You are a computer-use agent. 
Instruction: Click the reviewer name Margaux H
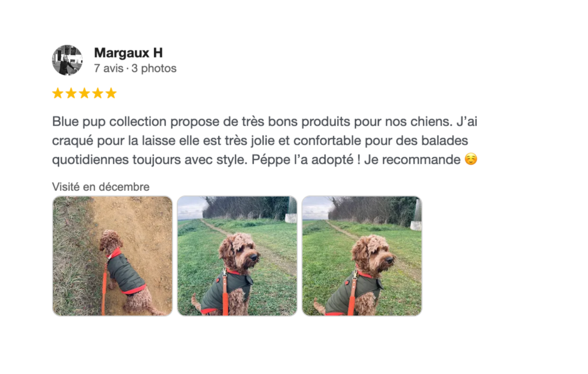[128, 53]
